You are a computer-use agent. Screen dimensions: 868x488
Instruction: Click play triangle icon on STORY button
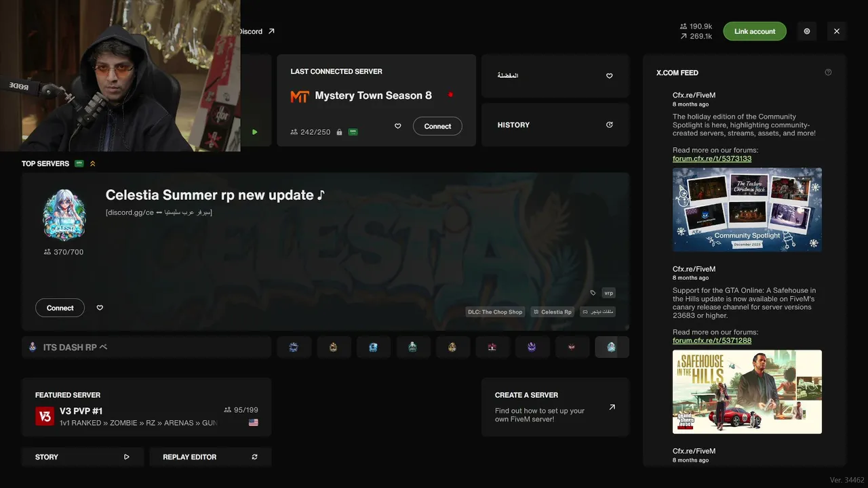(x=127, y=457)
